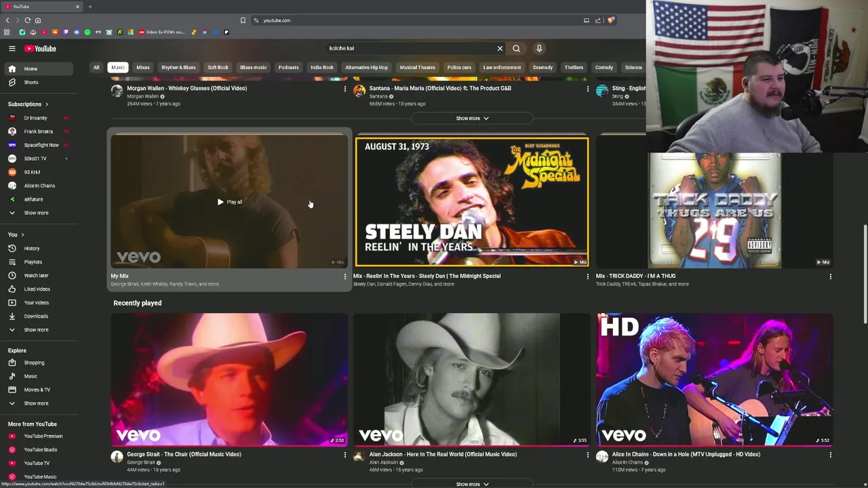Start voice search with the microphone
Viewport: 868px width, 488px height.
pos(539,48)
